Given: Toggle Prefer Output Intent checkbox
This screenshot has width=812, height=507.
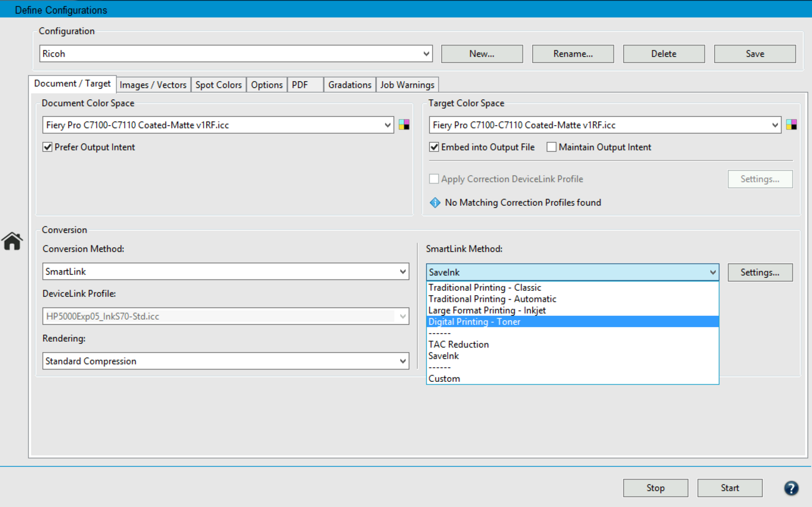Looking at the screenshot, I should 48,147.
